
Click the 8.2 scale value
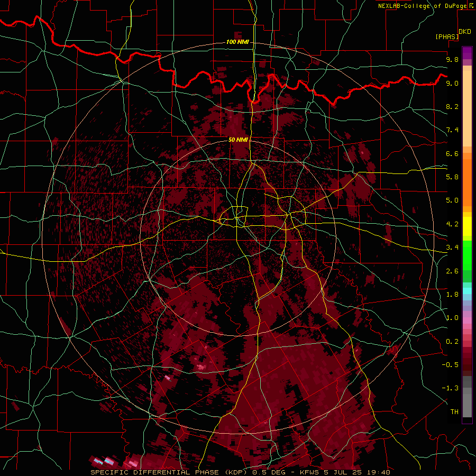452,106
